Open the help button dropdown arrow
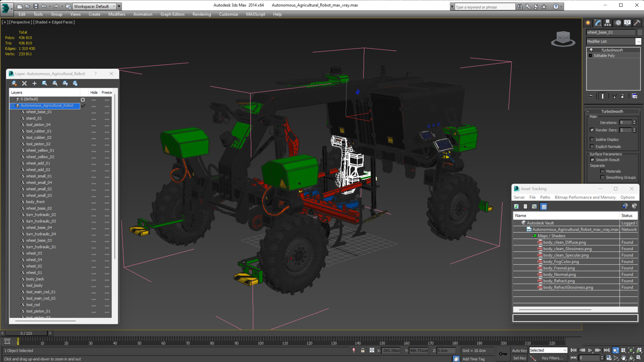This screenshot has height=362, width=644. click(561, 7)
